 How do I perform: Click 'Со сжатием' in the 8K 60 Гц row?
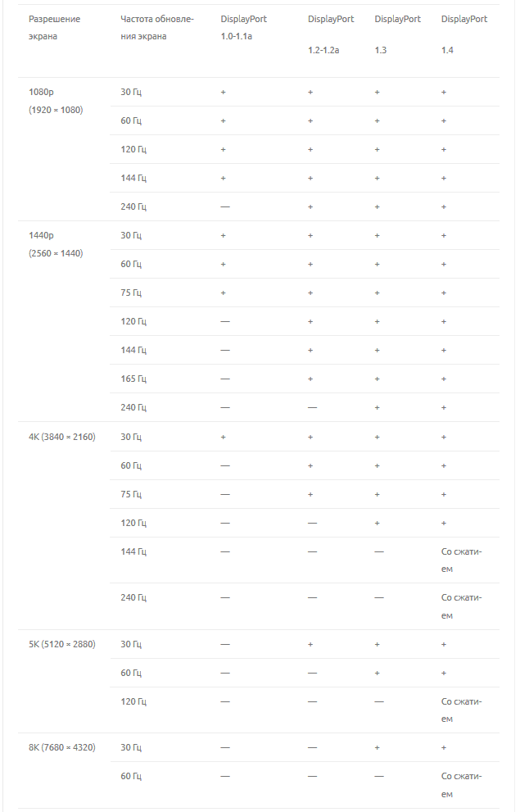pyautogui.click(x=461, y=785)
